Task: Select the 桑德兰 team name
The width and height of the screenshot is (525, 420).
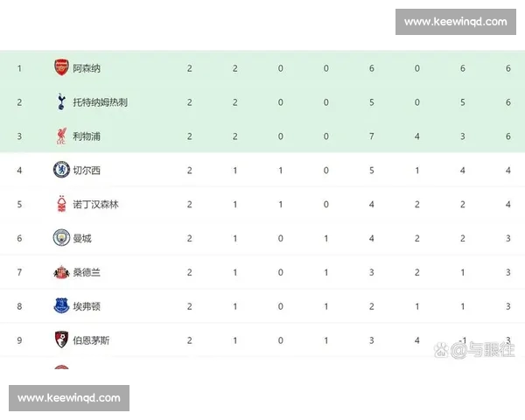Action: click(87, 272)
